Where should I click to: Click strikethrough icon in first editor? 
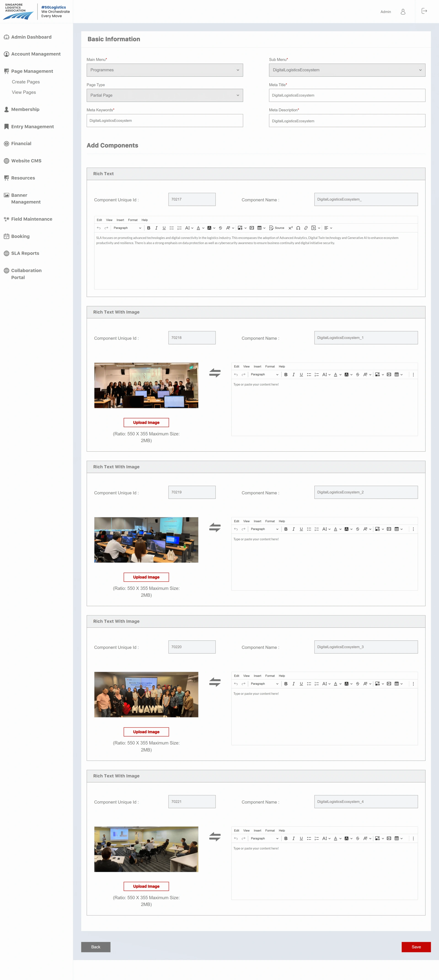[x=220, y=228]
